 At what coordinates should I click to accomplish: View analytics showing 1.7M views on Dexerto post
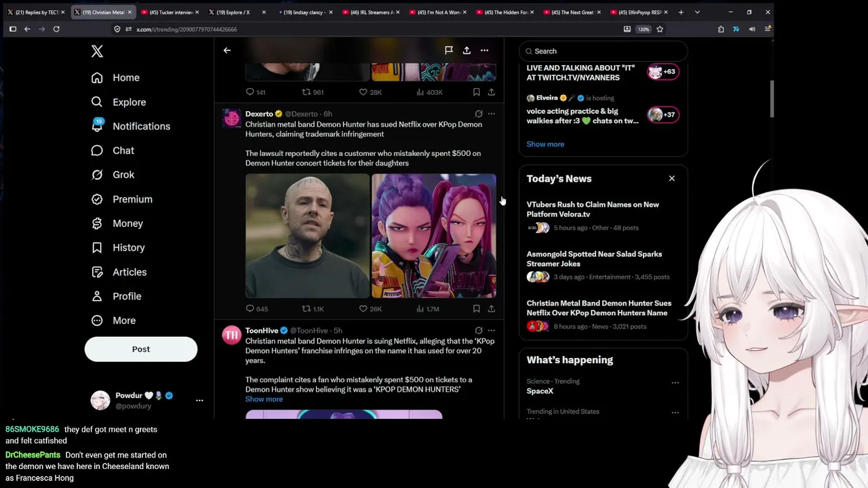click(427, 309)
